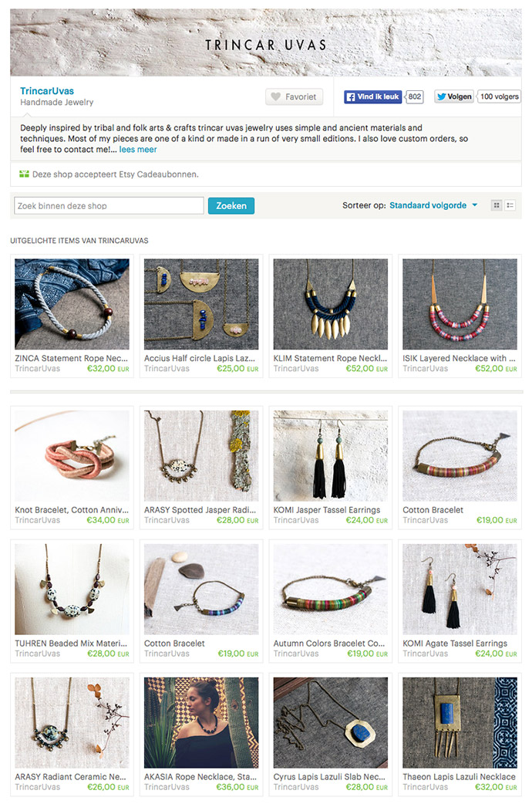The height and width of the screenshot is (804, 532).
Task: Open KLIM Statement Rope Necklace photo
Action: [331, 304]
